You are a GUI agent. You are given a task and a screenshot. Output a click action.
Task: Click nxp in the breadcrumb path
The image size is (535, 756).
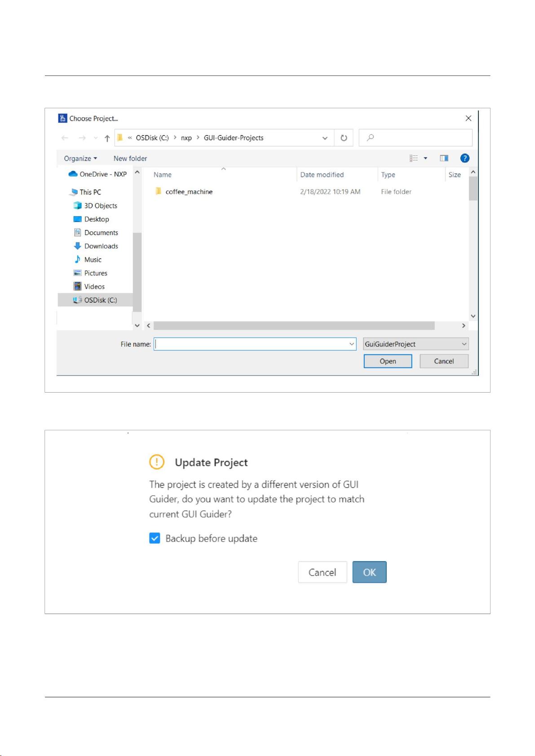point(186,138)
